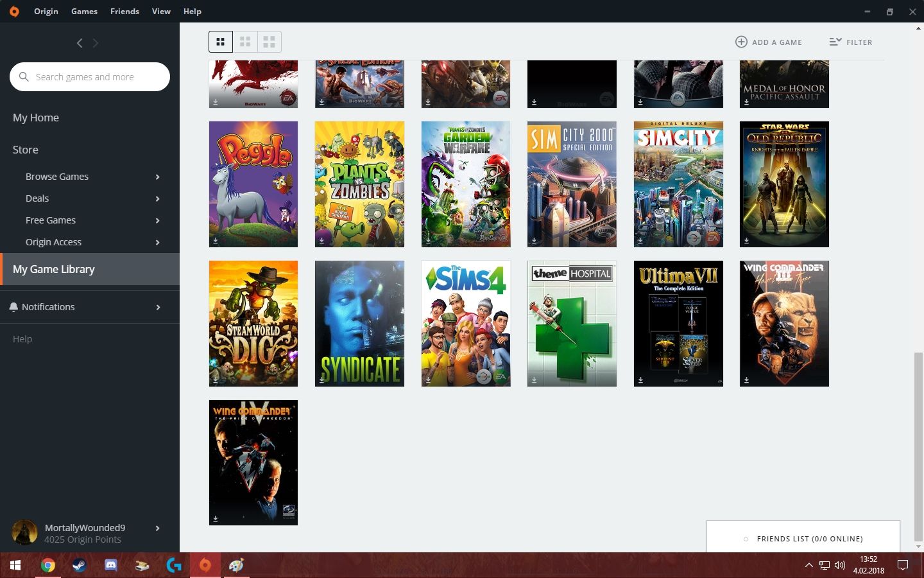Expand the Deals submenu arrow
Image resolution: width=924 pixels, height=578 pixels.
coord(158,199)
